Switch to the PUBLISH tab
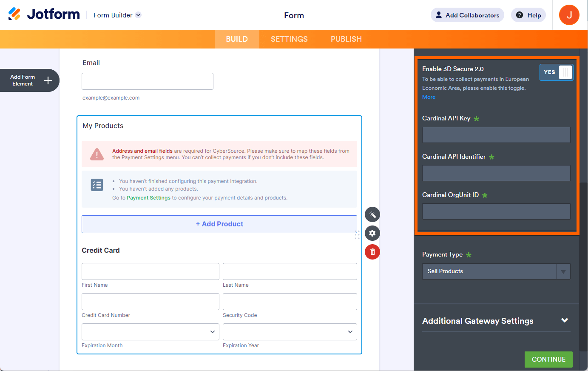588x371 pixels. 346,39
